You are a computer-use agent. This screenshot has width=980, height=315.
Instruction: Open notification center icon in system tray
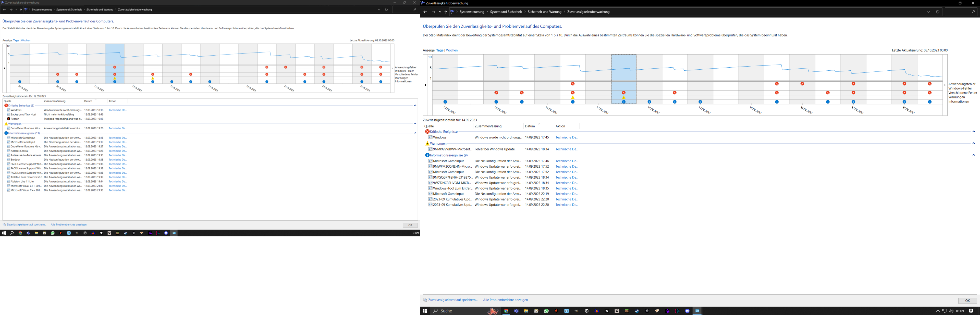pos(971,311)
